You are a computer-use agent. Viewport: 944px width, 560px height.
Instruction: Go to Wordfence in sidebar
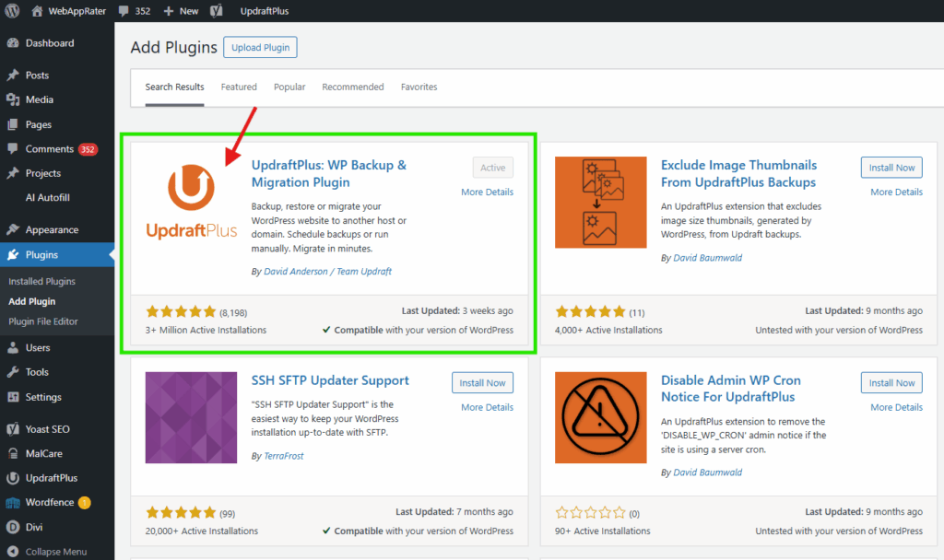[50, 503]
